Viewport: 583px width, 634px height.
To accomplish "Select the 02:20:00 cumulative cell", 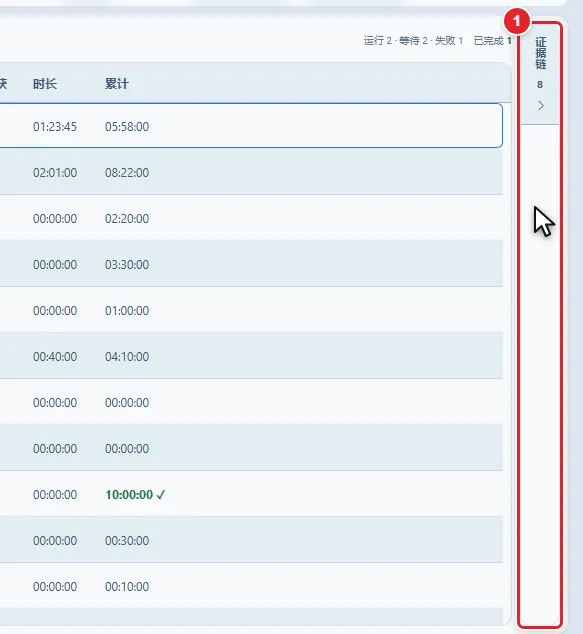I will 127,219.
